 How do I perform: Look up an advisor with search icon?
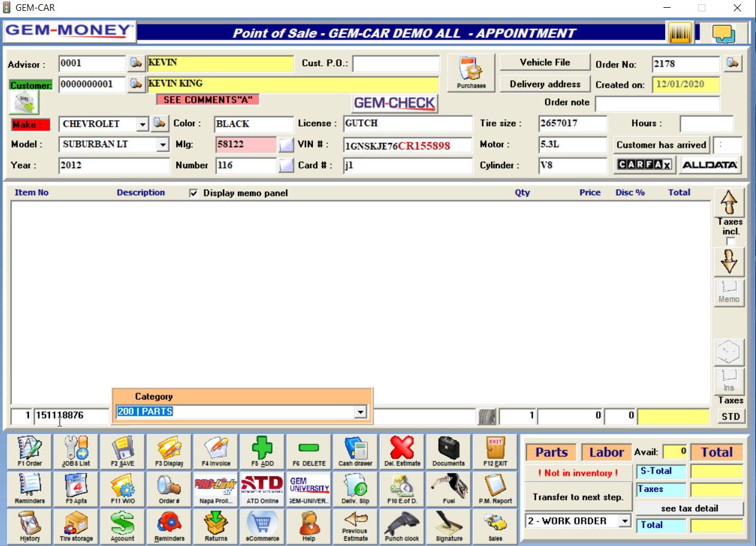136,63
